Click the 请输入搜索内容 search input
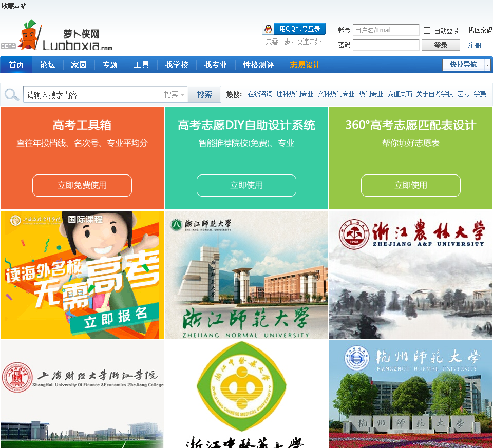493x448 pixels. pos(93,94)
